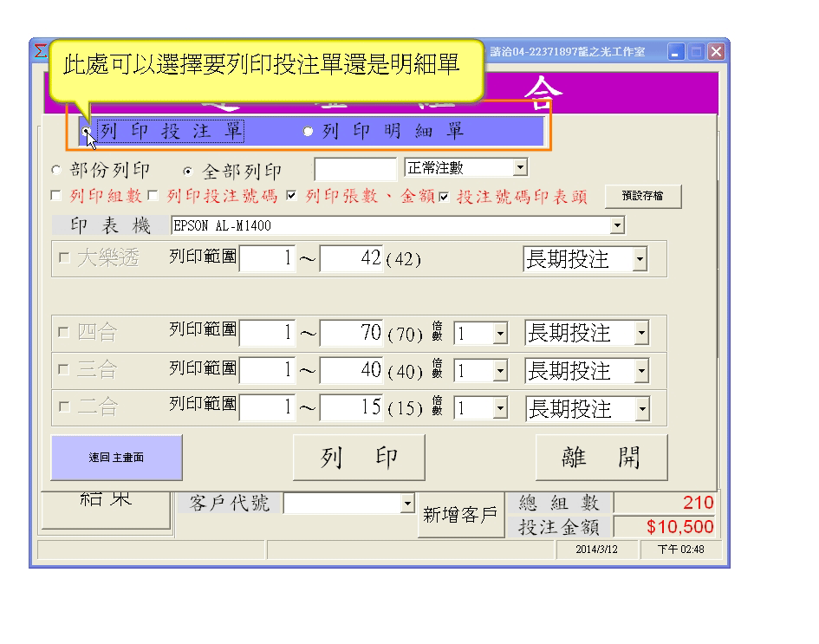Uncheck the 列印張數、金額 checkbox

pos(291,195)
